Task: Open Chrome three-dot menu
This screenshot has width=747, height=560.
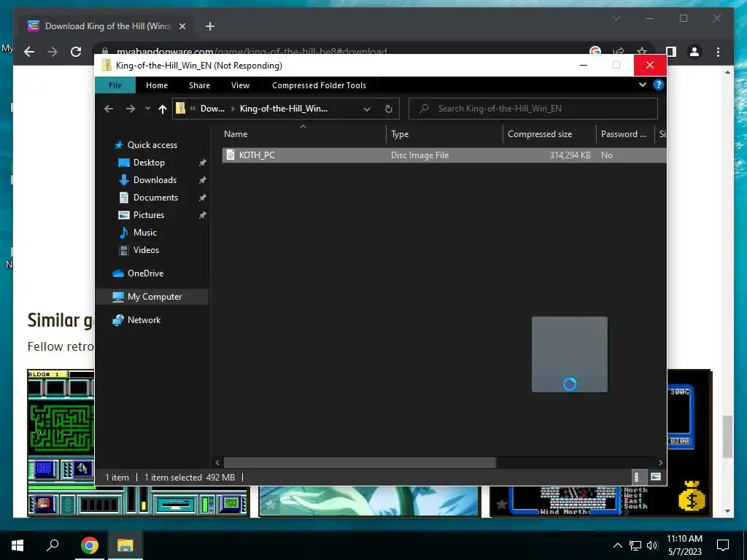Action: point(718,52)
